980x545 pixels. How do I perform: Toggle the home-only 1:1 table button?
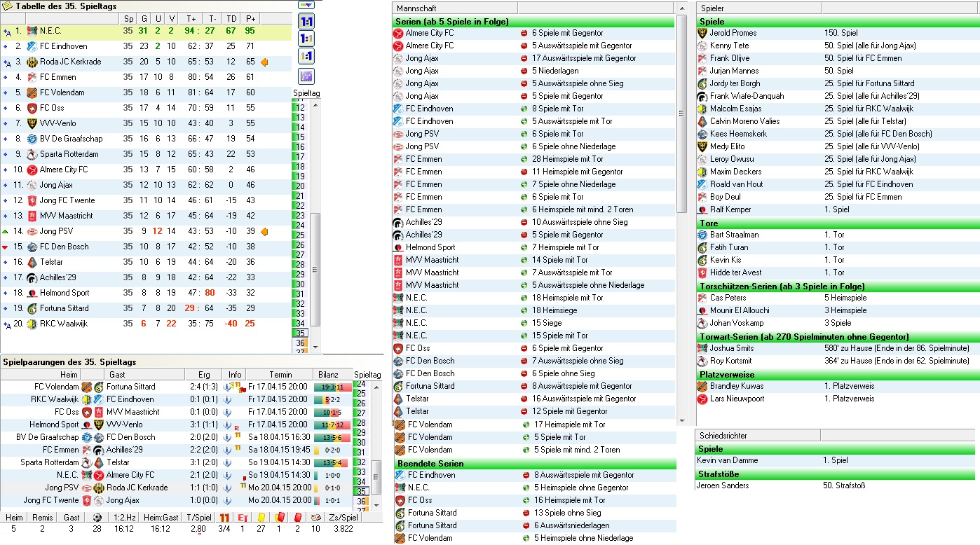click(306, 39)
